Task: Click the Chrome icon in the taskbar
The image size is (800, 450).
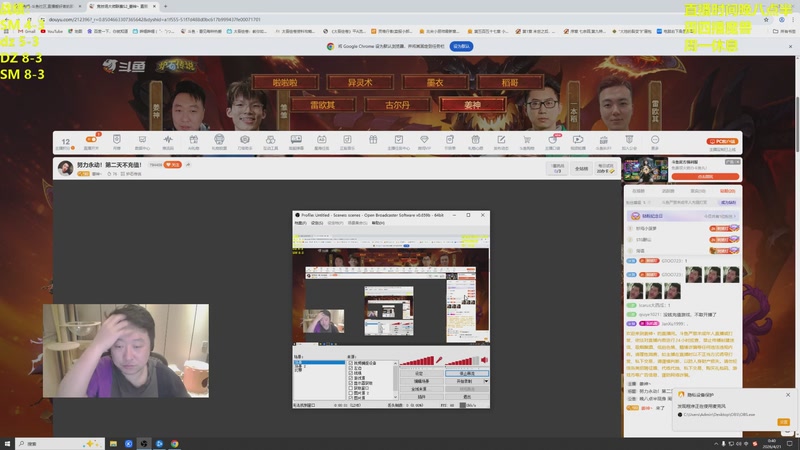Action: coord(174,443)
